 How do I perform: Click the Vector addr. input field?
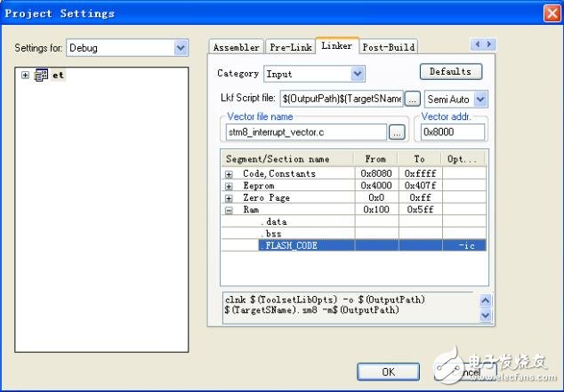(x=453, y=132)
